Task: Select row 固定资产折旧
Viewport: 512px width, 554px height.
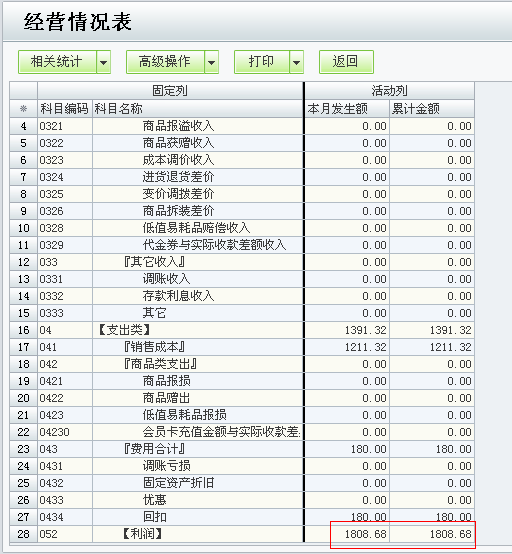Action: tap(242, 483)
